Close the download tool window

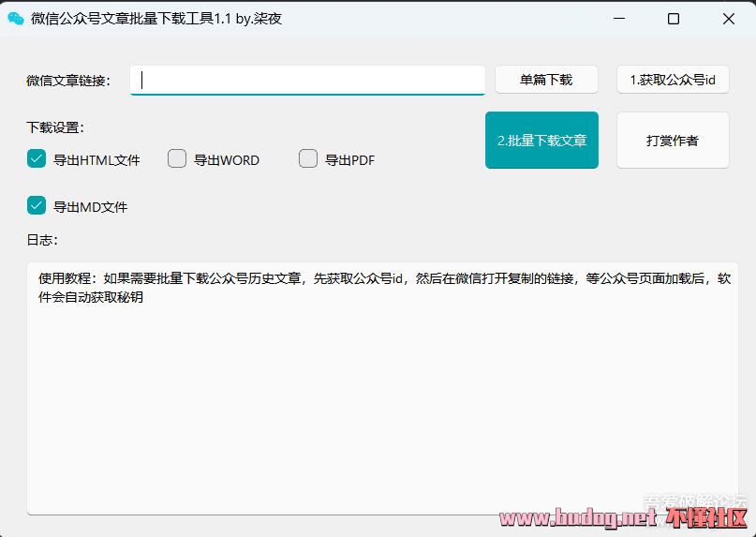click(x=729, y=19)
